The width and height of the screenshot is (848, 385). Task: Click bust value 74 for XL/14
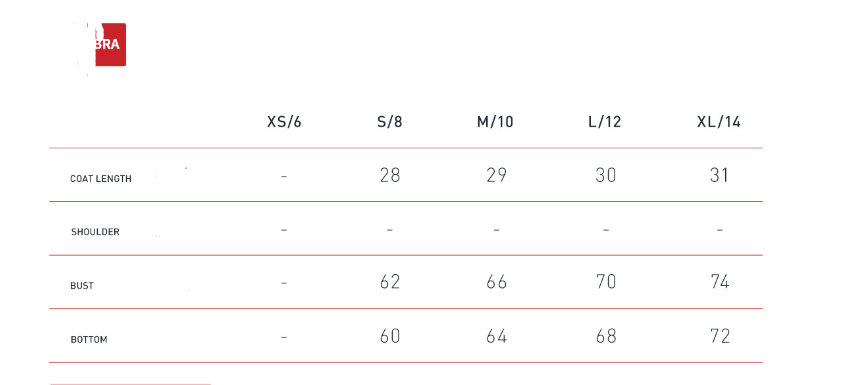720,282
